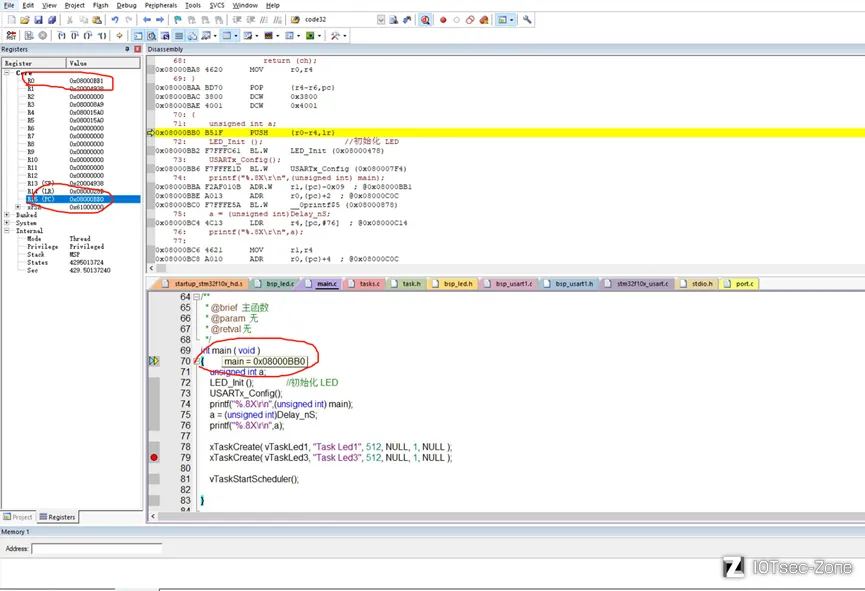The image size is (865, 591).
Task: Collapse the Core register group
Action: [x=7, y=73]
